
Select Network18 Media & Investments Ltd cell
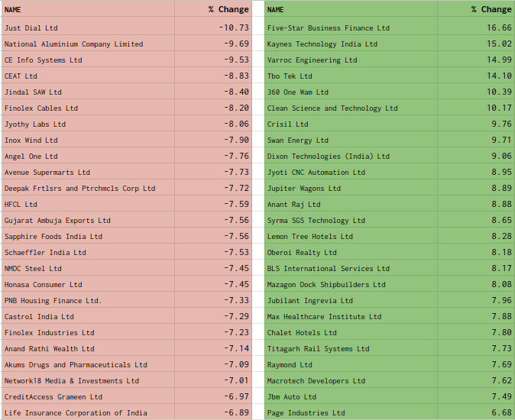tap(88, 381)
